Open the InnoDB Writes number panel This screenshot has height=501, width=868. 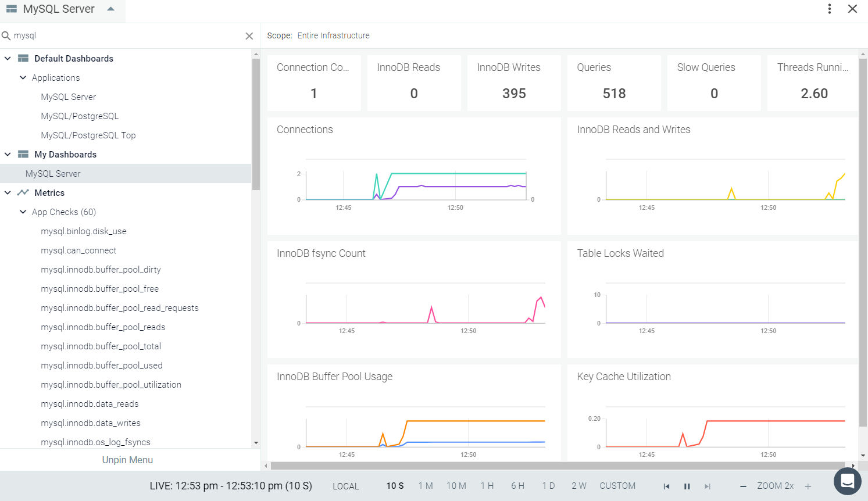(514, 83)
